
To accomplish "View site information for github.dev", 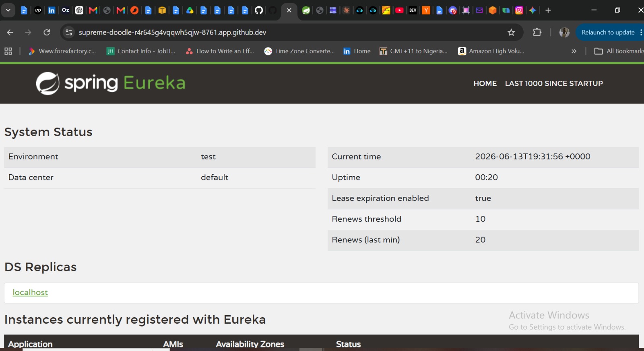I will tap(69, 32).
